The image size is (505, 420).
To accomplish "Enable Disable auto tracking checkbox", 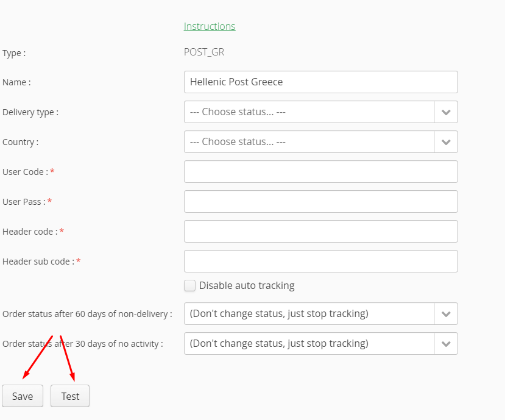I will tap(189, 285).
